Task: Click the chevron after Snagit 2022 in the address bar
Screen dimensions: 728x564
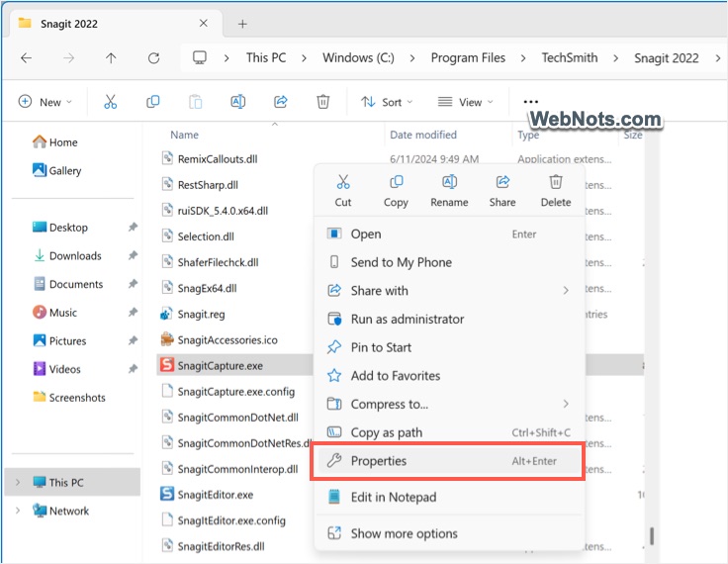Action: click(x=718, y=58)
